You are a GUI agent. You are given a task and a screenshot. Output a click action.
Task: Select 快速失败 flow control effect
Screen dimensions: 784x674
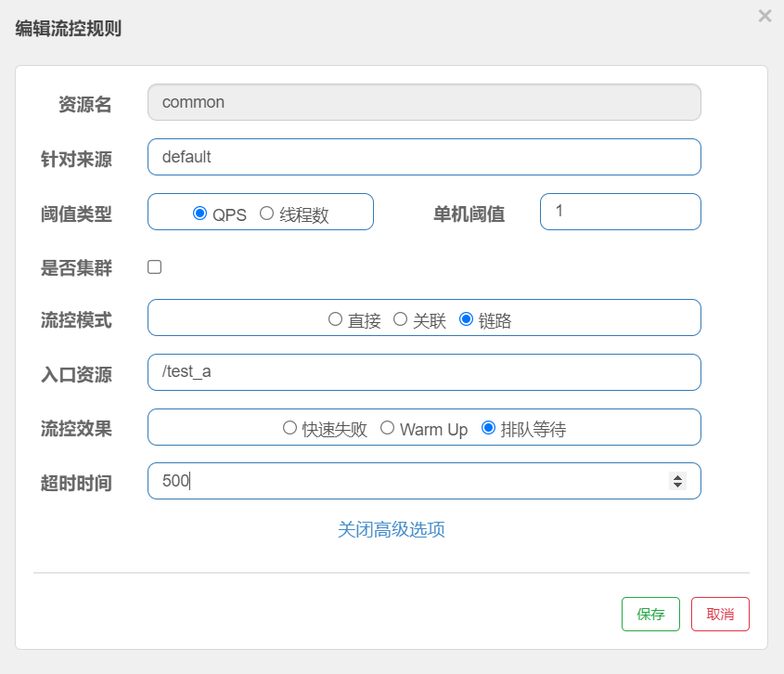point(289,428)
